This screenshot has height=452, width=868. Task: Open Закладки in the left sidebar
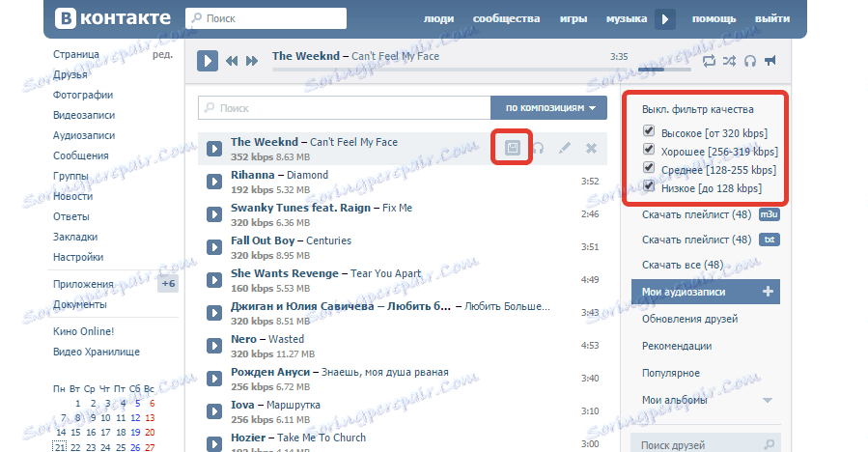pyautogui.click(x=75, y=237)
